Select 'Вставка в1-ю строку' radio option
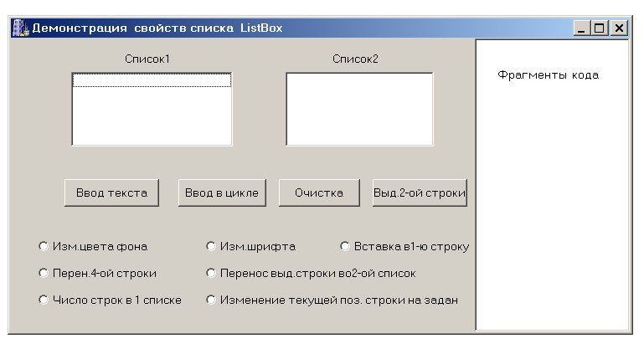 (x=345, y=246)
